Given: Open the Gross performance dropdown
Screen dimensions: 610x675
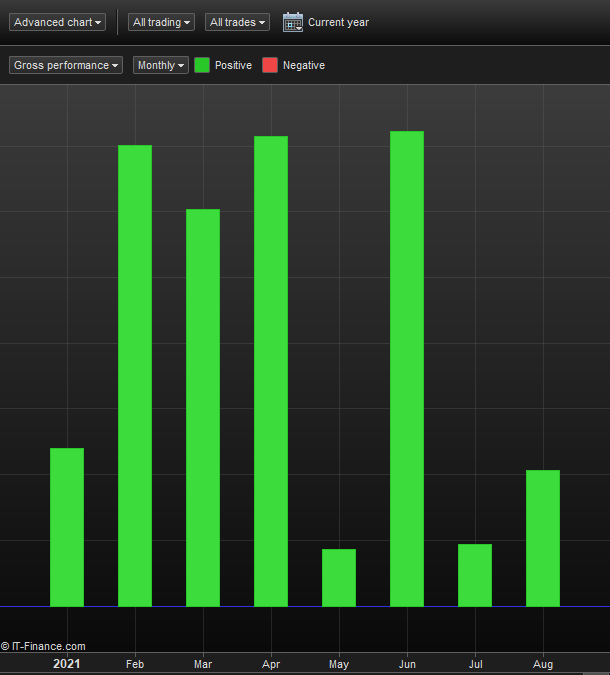Looking at the screenshot, I should pos(66,65).
